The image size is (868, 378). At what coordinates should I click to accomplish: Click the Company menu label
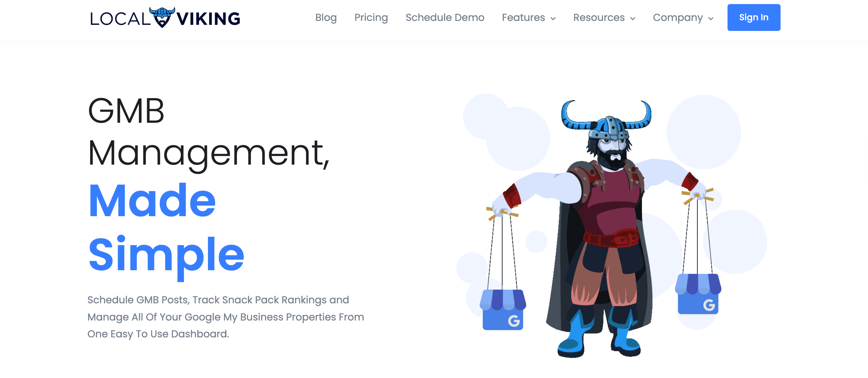(x=678, y=17)
